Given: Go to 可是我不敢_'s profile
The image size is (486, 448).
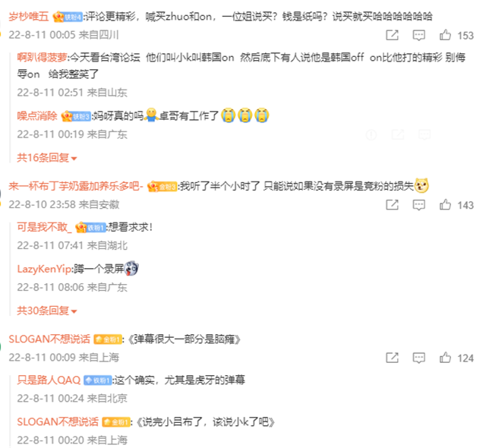Looking at the screenshot, I should pyautogui.click(x=44, y=227).
